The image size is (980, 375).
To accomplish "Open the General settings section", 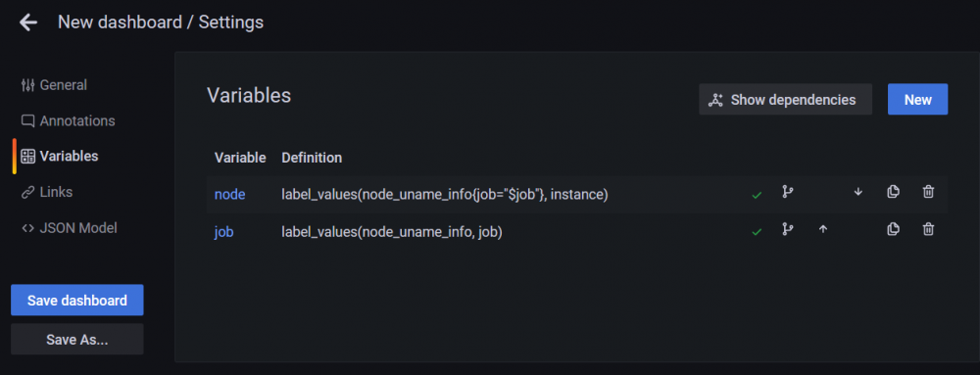I will [54, 85].
